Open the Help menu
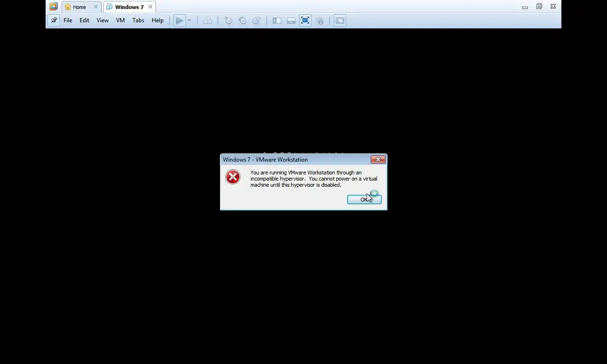Image resolution: width=607 pixels, height=364 pixels. (x=157, y=20)
